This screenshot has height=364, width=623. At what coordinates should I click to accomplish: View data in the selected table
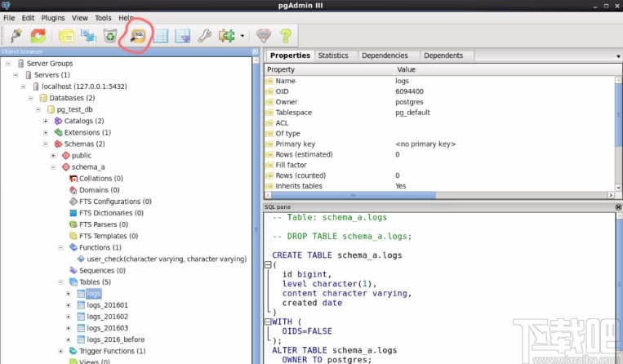(161, 36)
